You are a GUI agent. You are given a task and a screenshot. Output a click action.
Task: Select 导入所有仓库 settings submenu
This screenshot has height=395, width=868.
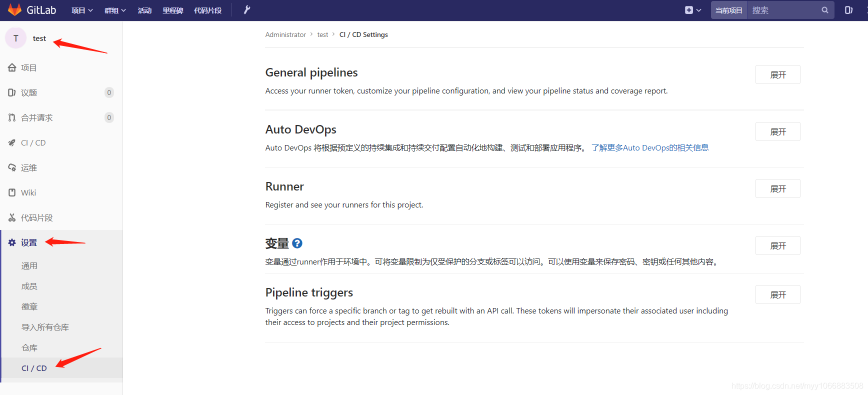(45, 327)
